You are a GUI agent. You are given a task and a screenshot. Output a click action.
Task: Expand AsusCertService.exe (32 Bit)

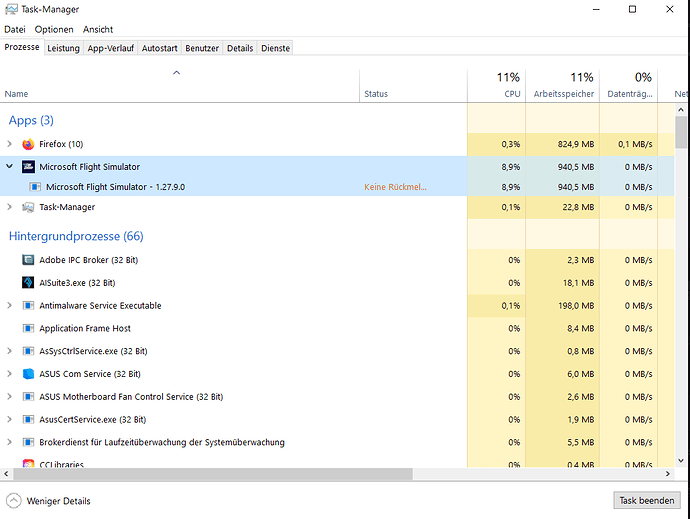click(x=9, y=420)
